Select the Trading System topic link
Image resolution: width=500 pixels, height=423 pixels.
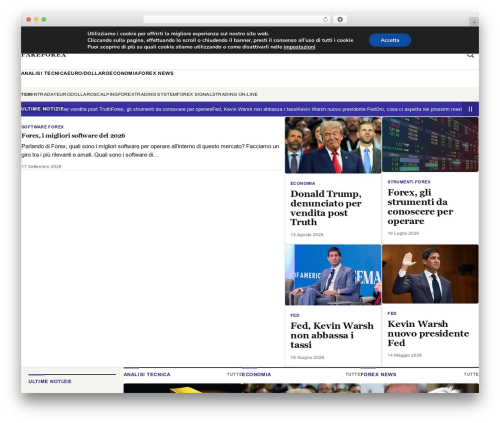155,94
